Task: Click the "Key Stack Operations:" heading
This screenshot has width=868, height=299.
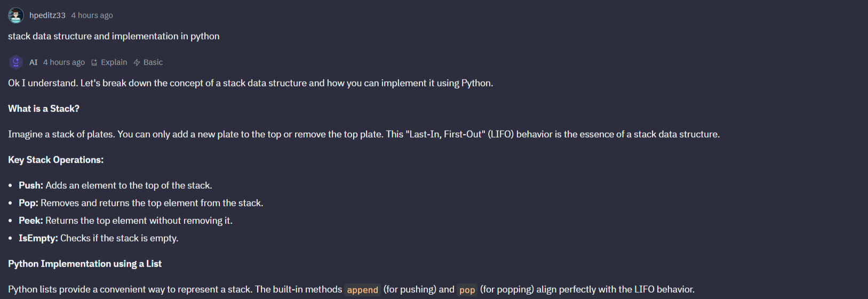Action: coord(56,160)
